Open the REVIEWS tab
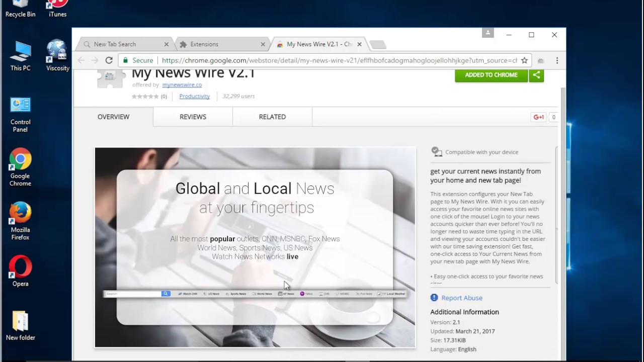The image size is (644, 362). 193,117
